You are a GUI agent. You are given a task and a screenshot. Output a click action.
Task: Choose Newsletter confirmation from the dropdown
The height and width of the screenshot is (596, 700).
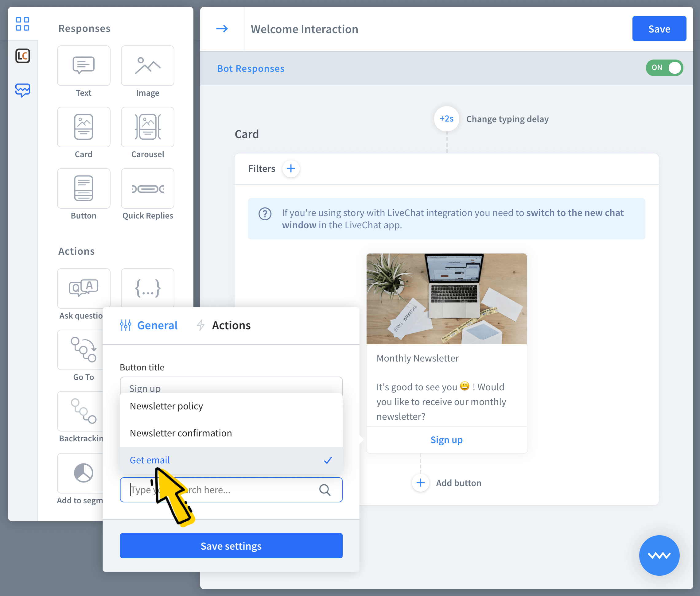point(181,433)
